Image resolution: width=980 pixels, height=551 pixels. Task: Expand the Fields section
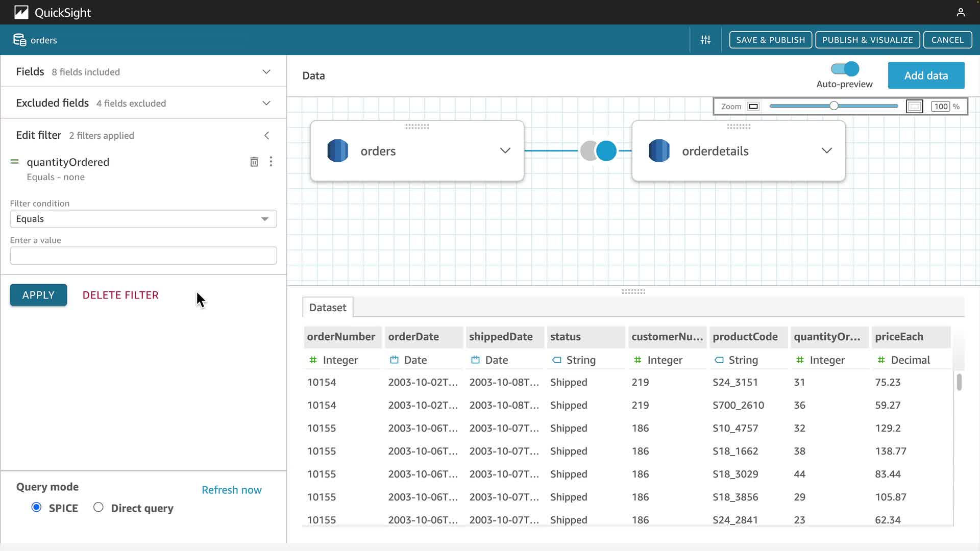[x=266, y=72]
